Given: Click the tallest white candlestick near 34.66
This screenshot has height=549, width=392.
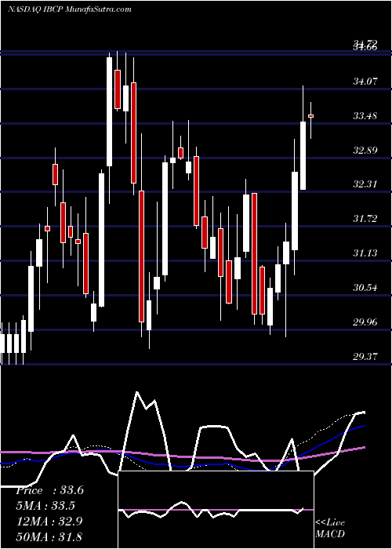Looking at the screenshot, I should pos(110,111).
